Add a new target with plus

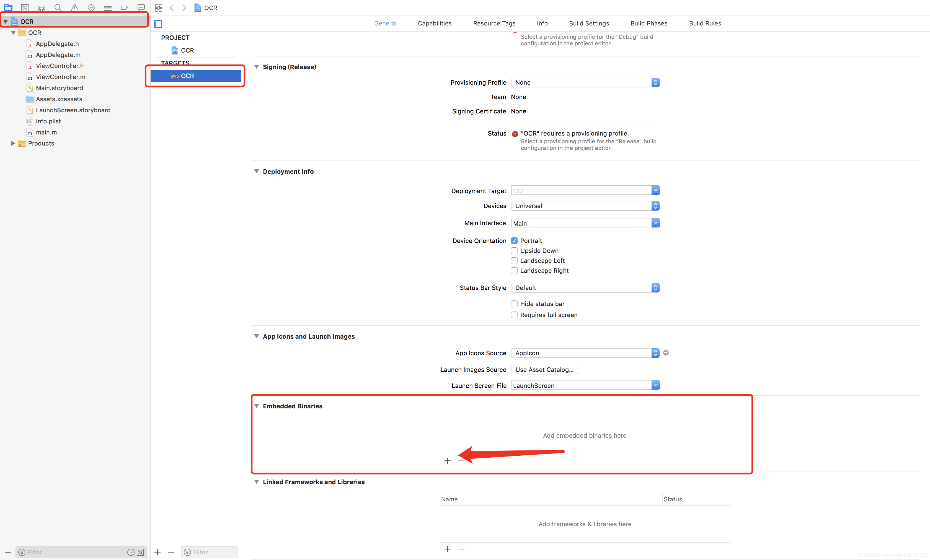point(158,552)
